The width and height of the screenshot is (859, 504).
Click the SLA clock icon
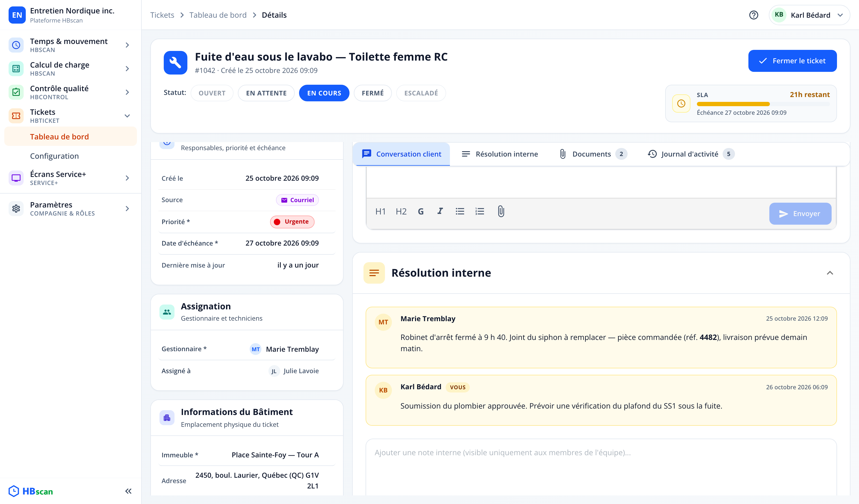pyautogui.click(x=681, y=103)
